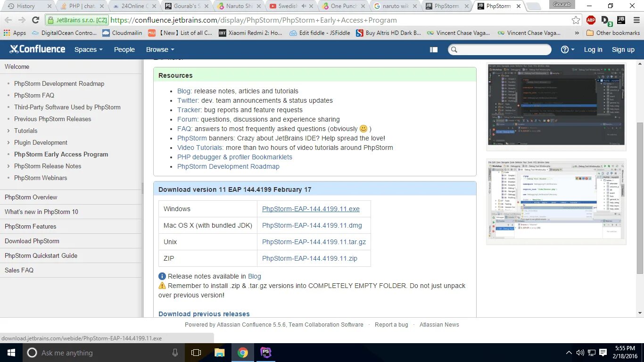Download the PhpStorm .dmg for Mac

(312, 225)
